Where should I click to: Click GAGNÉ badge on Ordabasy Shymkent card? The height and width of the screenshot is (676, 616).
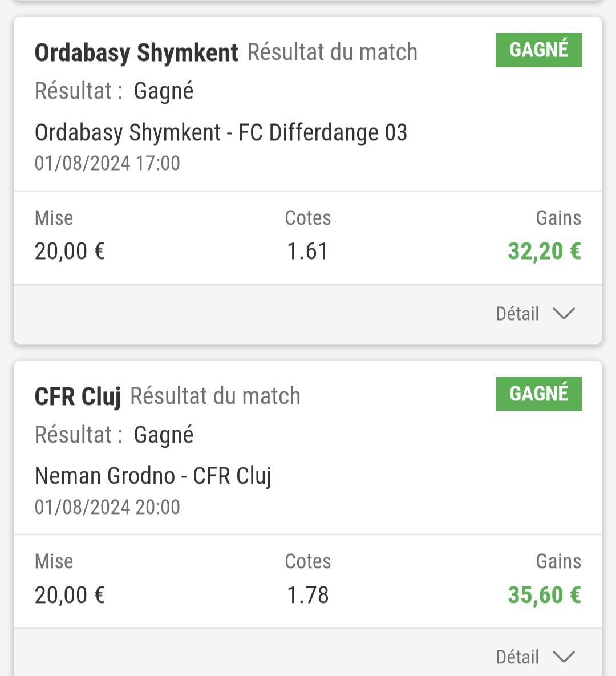pyautogui.click(x=538, y=50)
